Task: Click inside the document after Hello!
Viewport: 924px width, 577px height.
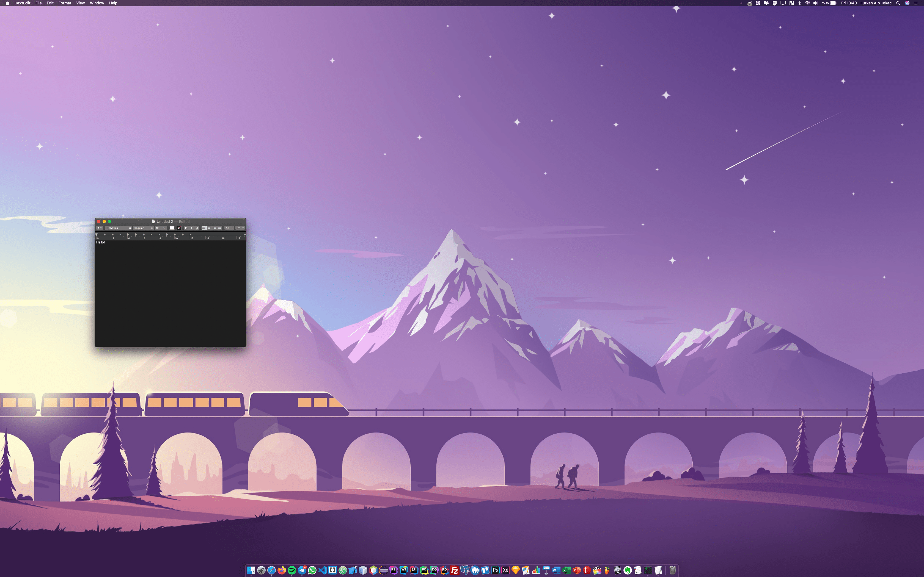Action: [115, 242]
